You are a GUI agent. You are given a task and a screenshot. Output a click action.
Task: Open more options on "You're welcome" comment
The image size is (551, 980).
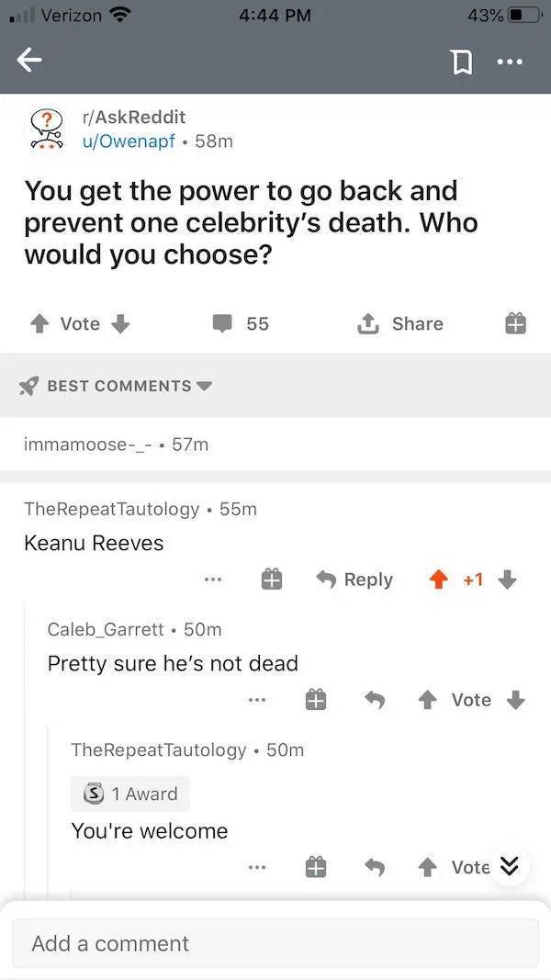257,868
